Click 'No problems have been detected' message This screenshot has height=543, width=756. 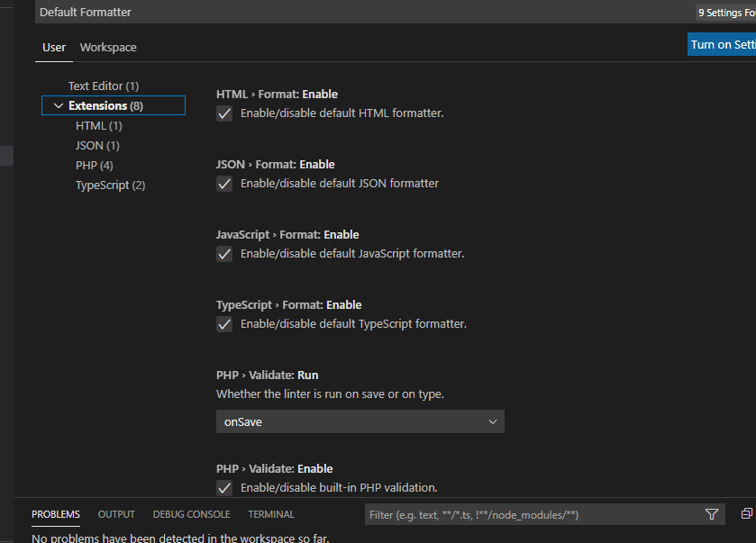180,538
